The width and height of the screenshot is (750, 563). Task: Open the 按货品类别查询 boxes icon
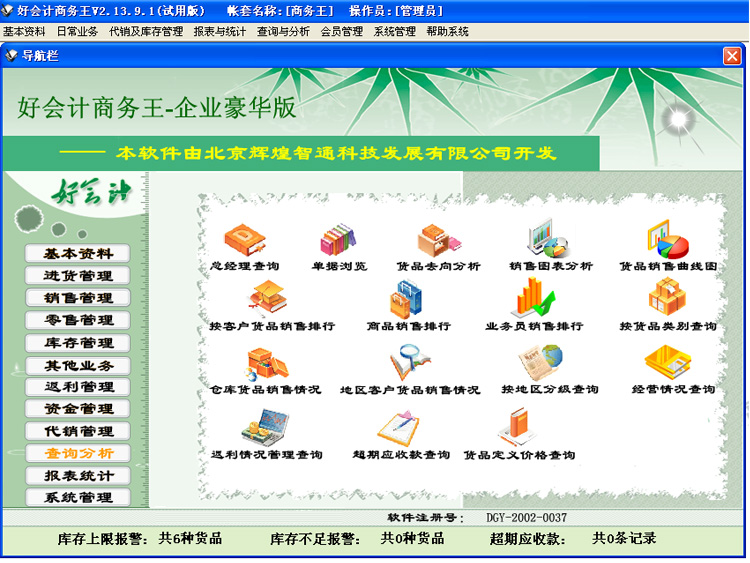click(668, 297)
